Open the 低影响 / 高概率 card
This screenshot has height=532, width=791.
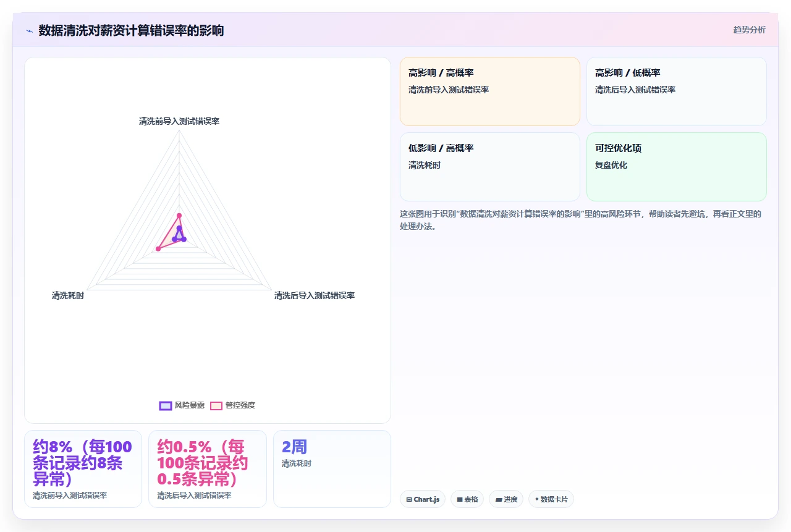(490, 167)
